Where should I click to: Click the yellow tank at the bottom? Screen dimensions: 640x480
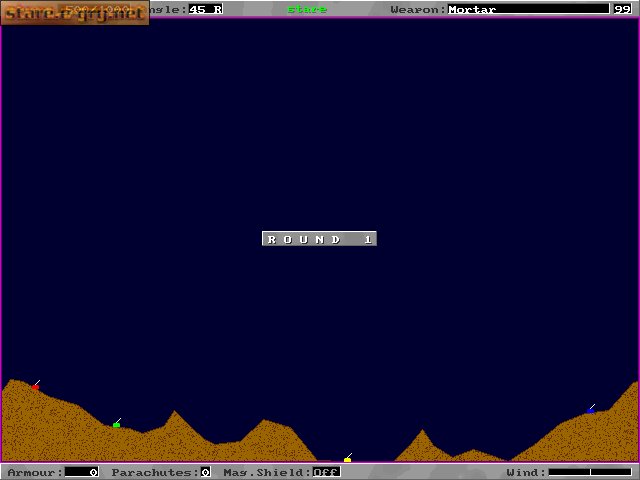pos(347,460)
